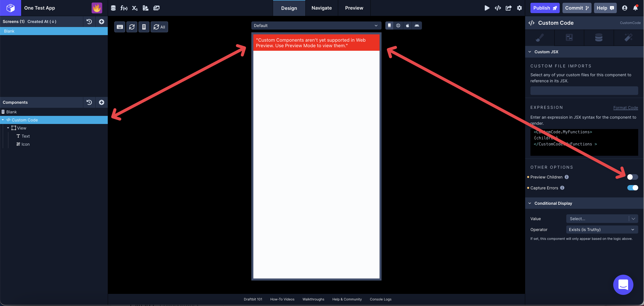Click the share project icon

(x=508, y=8)
